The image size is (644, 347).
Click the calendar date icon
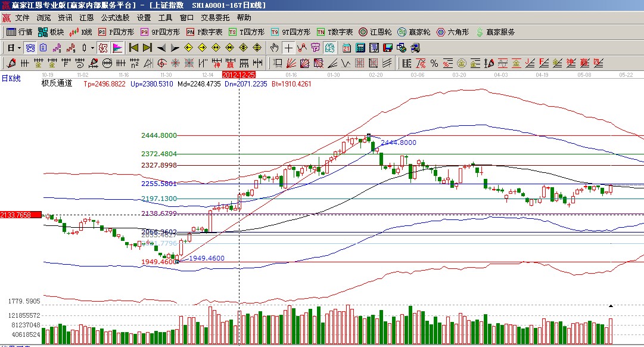[x=346, y=48]
